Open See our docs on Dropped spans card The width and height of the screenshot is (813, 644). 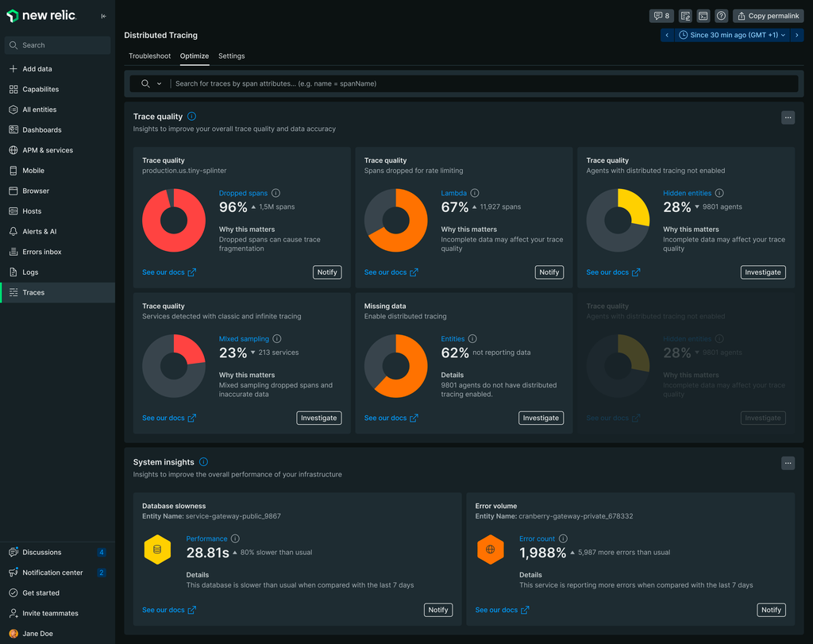tap(169, 272)
